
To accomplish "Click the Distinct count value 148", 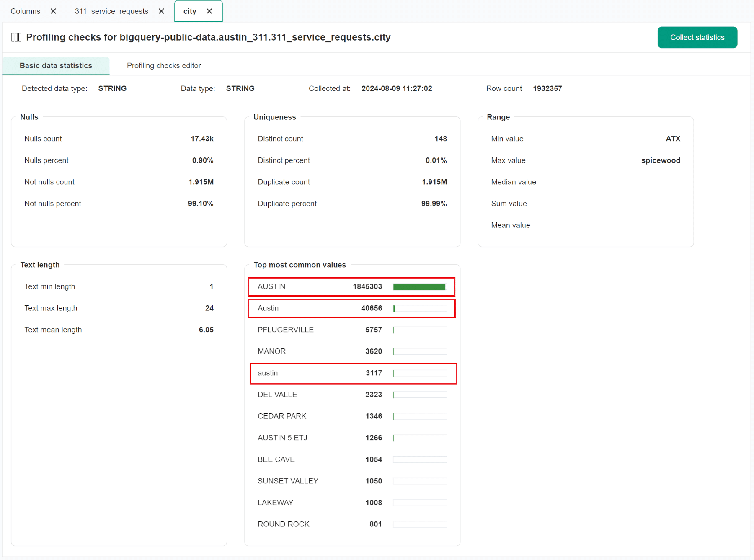I will tap(441, 139).
